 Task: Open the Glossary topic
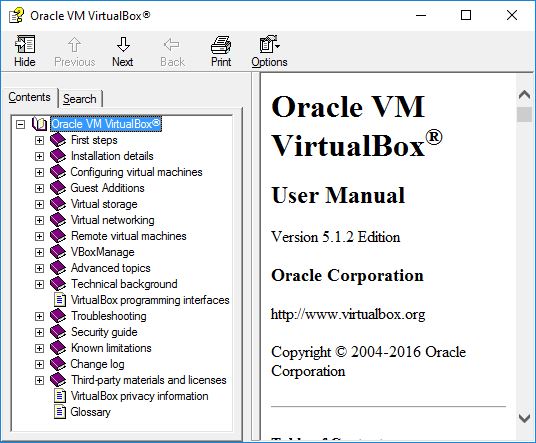point(91,412)
